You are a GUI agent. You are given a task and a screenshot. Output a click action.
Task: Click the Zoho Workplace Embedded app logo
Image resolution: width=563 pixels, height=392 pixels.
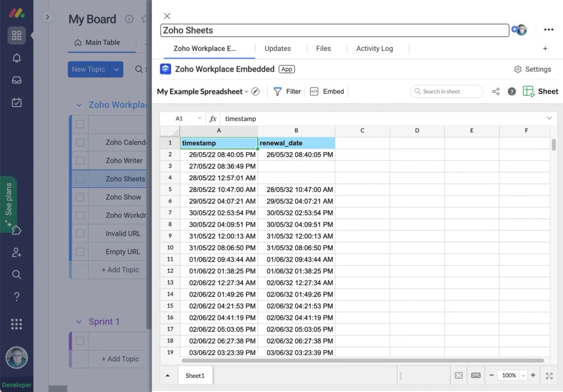[x=166, y=69]
